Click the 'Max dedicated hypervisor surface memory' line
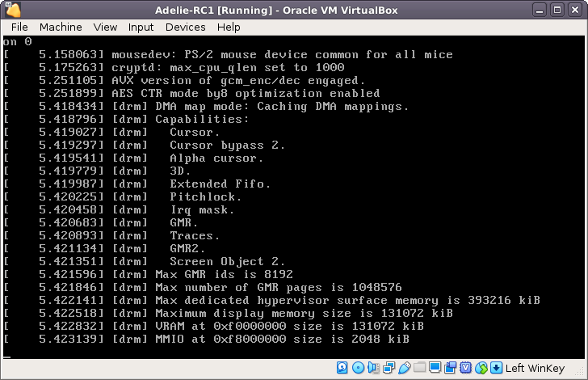588x380 pixels. pos(271,300)
